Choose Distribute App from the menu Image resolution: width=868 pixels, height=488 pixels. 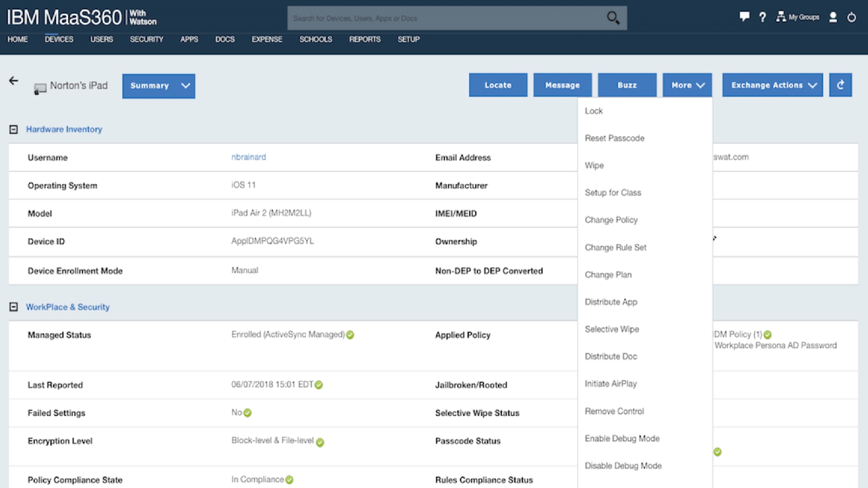(x=611, y=302)
